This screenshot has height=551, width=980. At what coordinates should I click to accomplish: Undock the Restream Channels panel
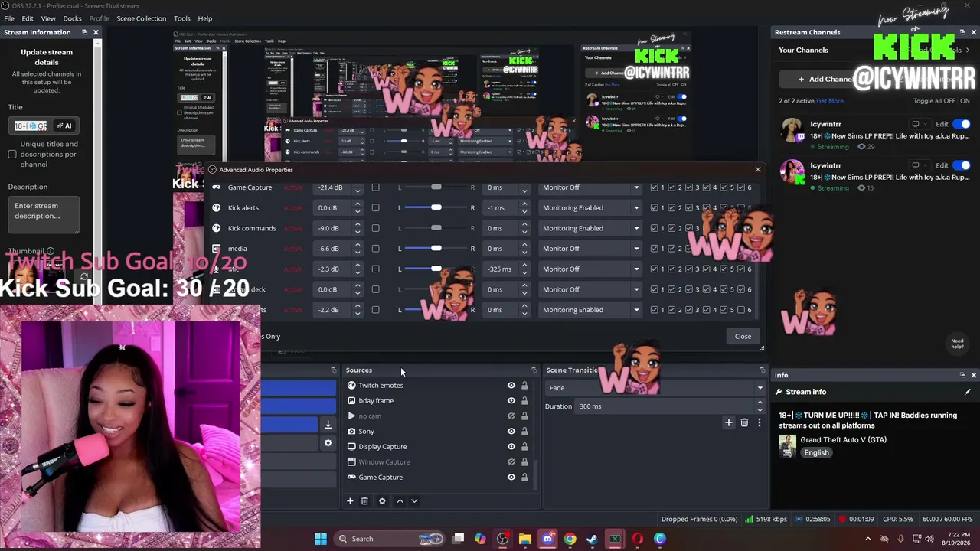[962, 32]
